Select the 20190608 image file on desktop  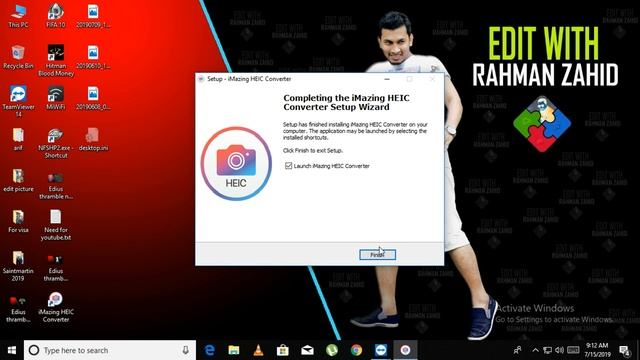point(93,98)
